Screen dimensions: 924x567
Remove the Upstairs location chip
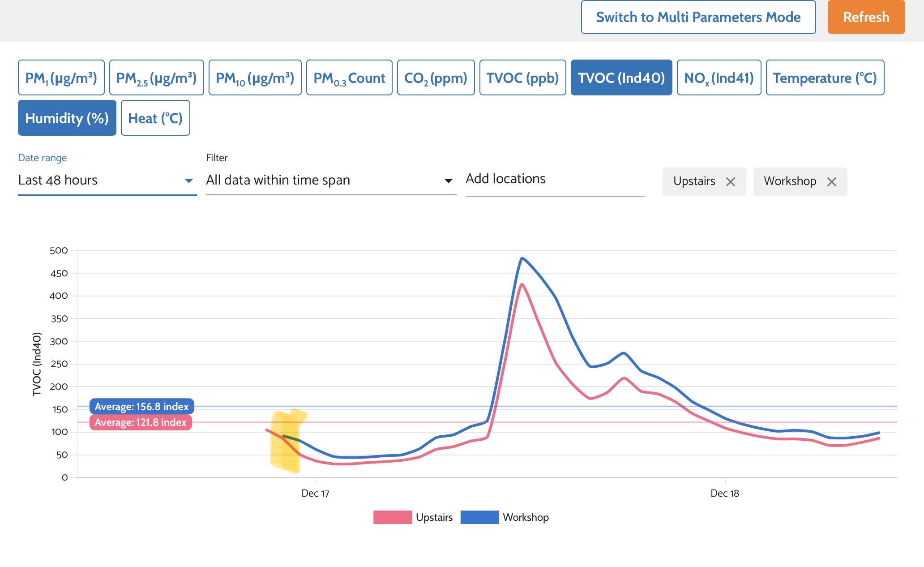coord(731,182)
